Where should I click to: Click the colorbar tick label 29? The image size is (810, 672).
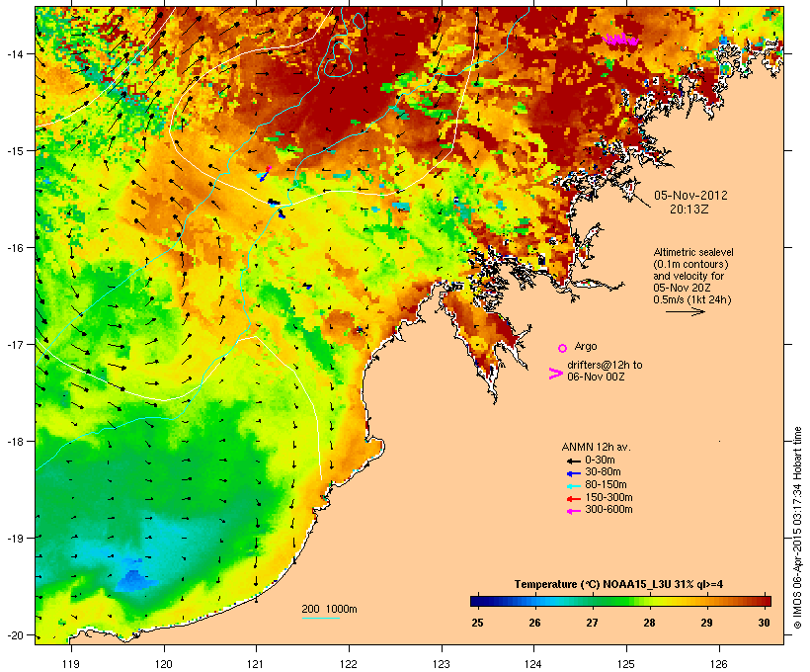pyautogui.click(x=706, y=623)
